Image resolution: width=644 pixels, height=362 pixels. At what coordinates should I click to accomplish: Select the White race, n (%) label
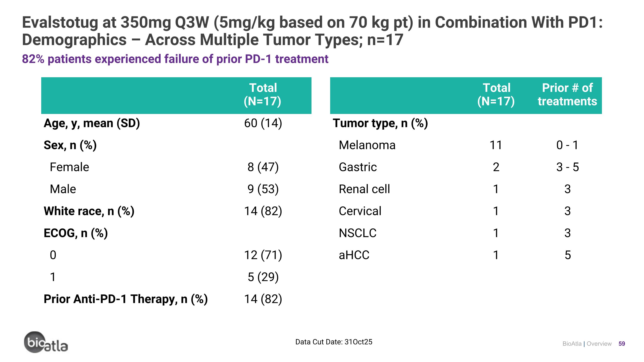click(89, 211)
